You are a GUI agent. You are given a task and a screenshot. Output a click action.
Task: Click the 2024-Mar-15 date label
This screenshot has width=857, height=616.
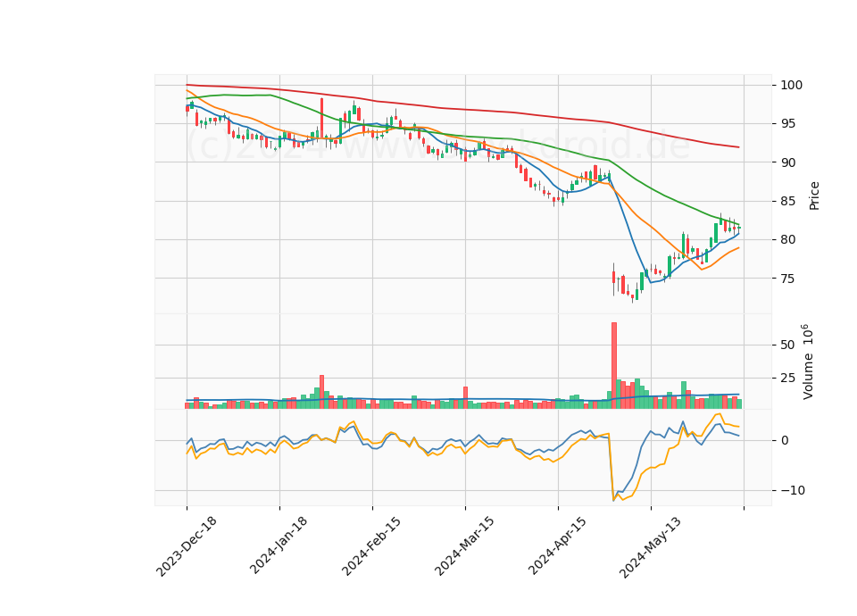coord(464,546)
